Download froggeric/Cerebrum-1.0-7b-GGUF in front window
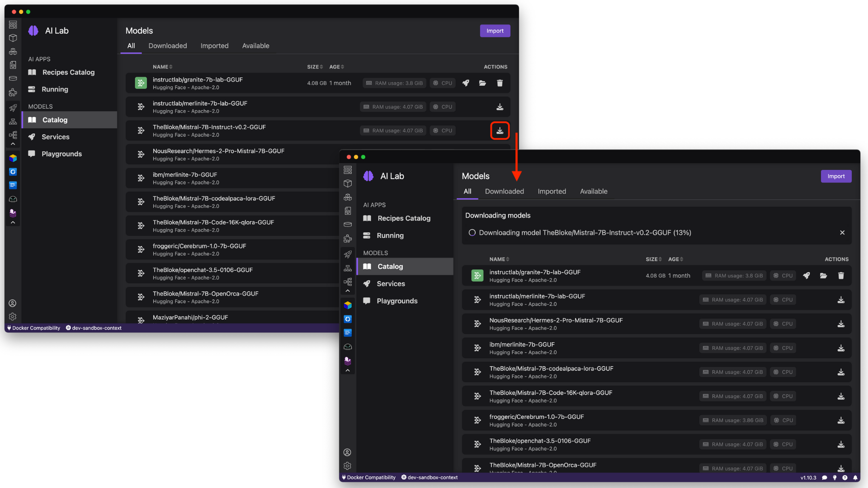868x488 pixels. pos(841,420)
